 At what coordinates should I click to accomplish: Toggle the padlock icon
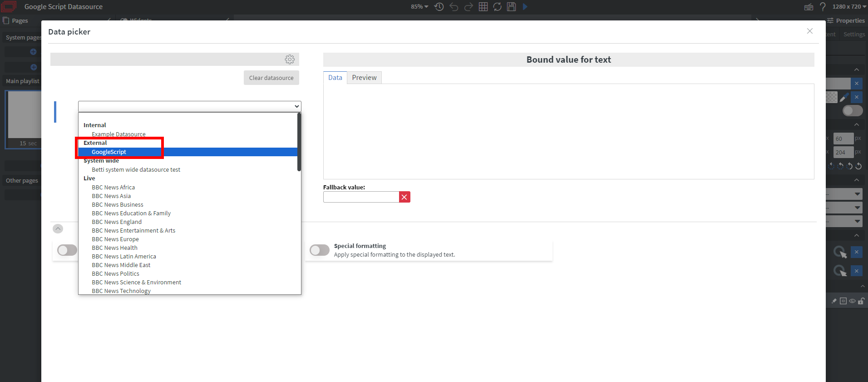tap(861, 301)
